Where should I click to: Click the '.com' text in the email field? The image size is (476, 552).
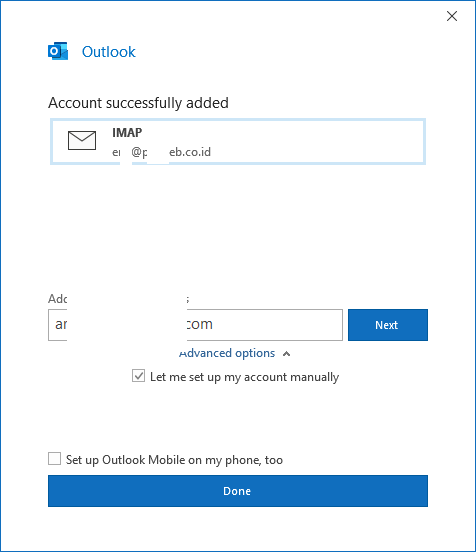click(x=200, y=324)
